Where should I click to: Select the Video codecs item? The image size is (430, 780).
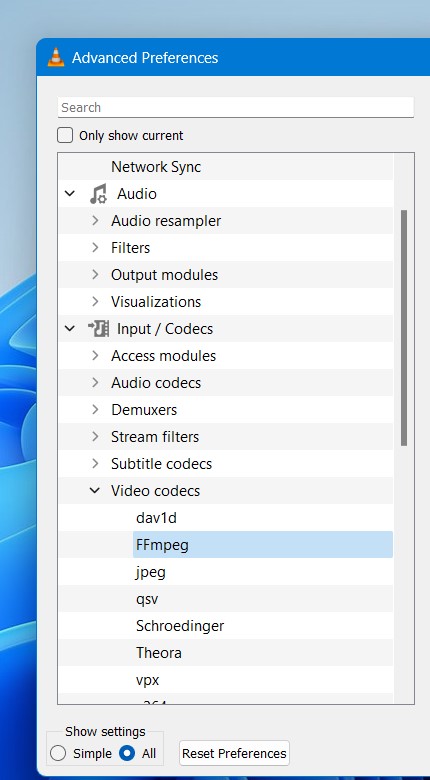point(155,490)
